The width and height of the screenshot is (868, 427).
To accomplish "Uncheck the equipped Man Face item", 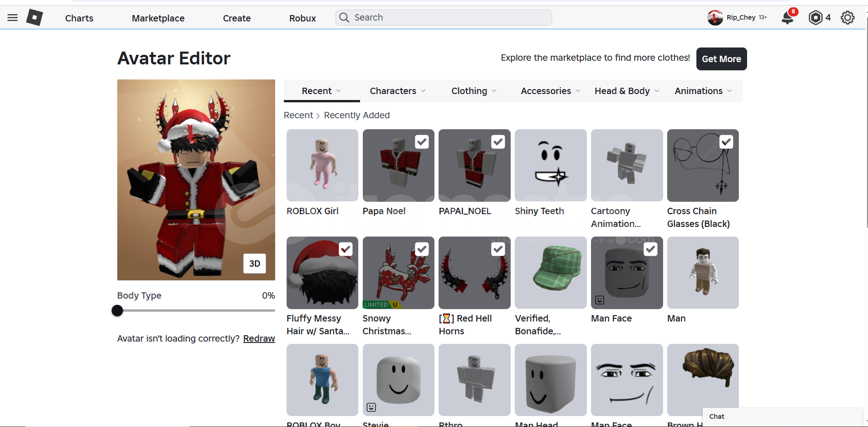I will coord(651,249).
